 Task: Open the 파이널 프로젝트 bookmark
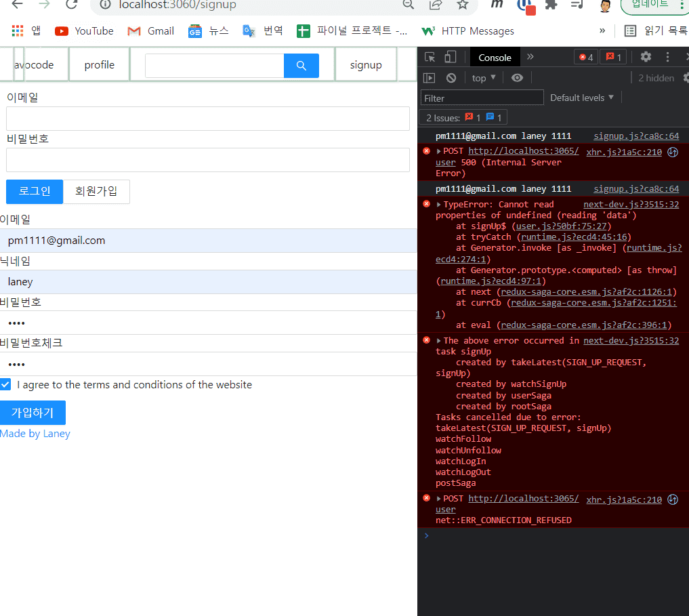tap(352, 31)
